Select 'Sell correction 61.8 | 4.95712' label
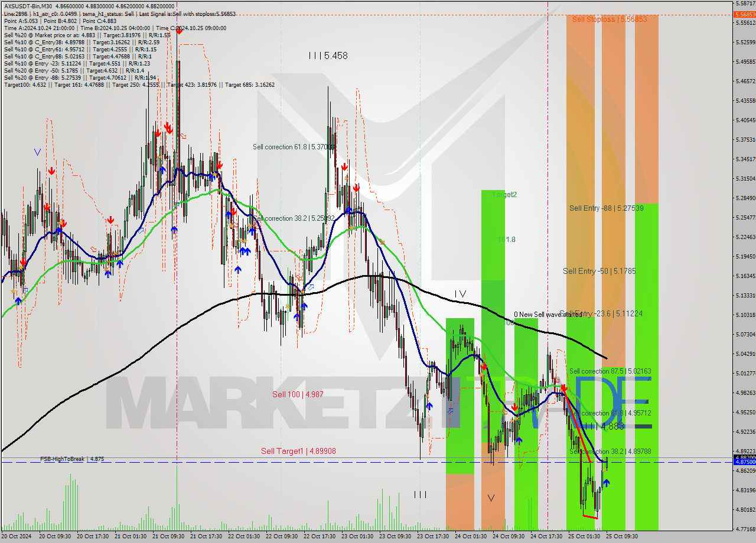This screenshot has height=543, width=756. coord(610,413)
